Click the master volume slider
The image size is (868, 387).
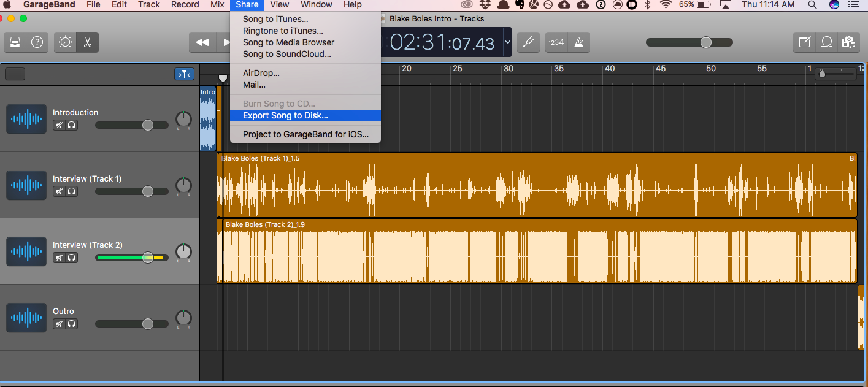point(689,42)
